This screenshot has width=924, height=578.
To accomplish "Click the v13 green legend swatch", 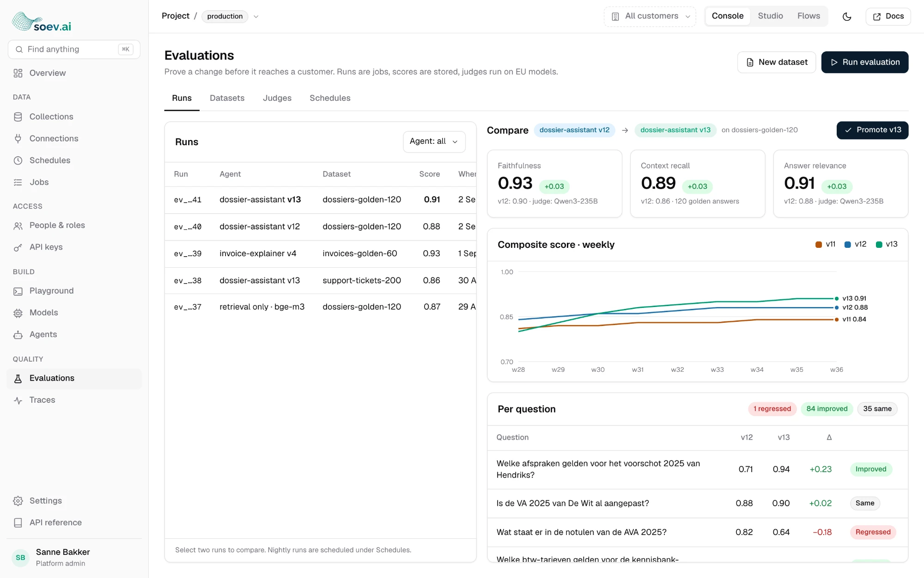I will pos(879,245).
